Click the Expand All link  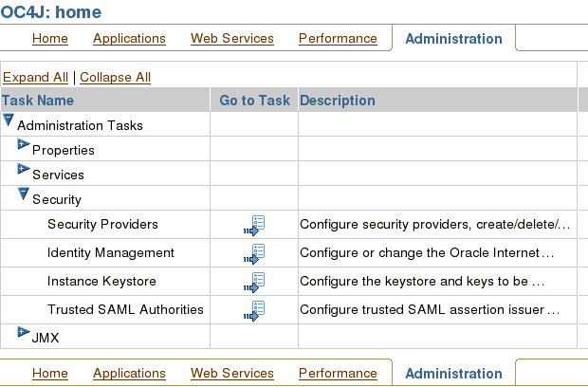click(x=35, y=77)
